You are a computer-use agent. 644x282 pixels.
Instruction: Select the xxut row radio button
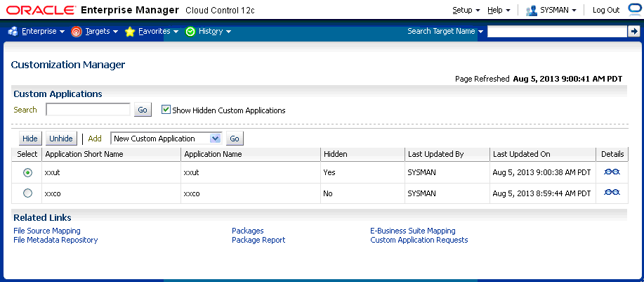[x=27, y=173]
